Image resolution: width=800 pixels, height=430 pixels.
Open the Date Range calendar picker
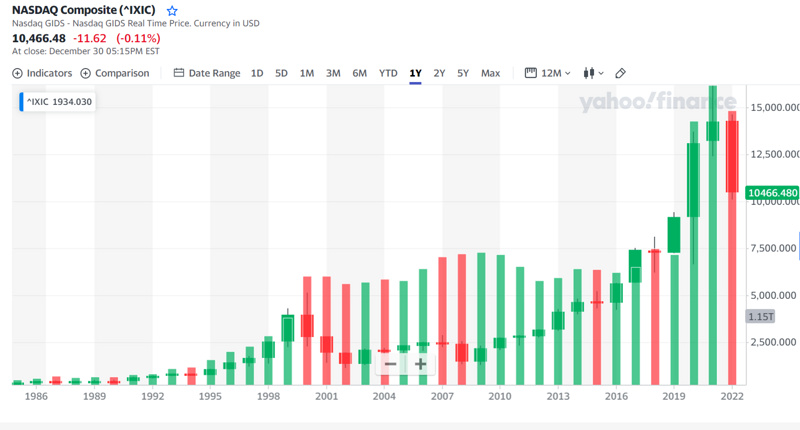click(206, 73)
